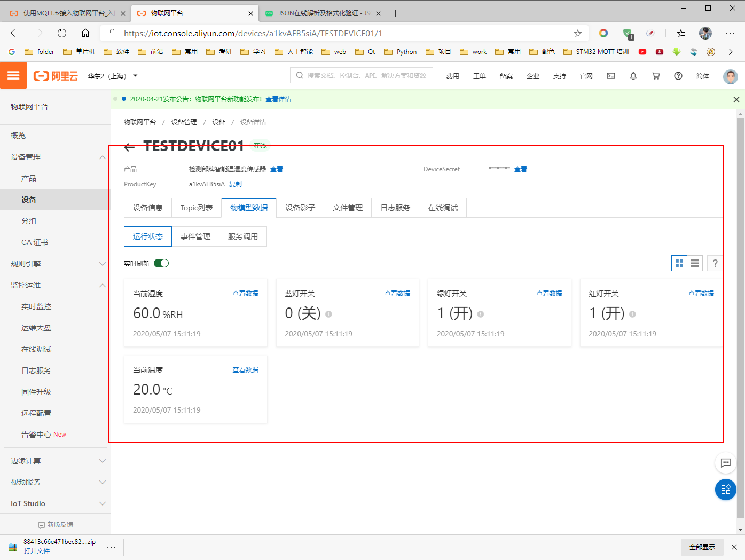Collapse the 设备管理 sidebar section

click(x=103, y=157)
